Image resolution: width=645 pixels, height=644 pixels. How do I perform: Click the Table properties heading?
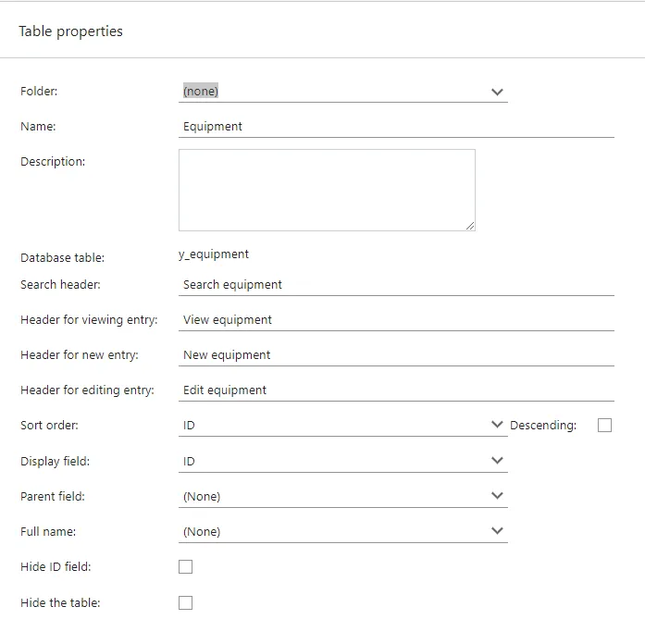tap(70, 31)
